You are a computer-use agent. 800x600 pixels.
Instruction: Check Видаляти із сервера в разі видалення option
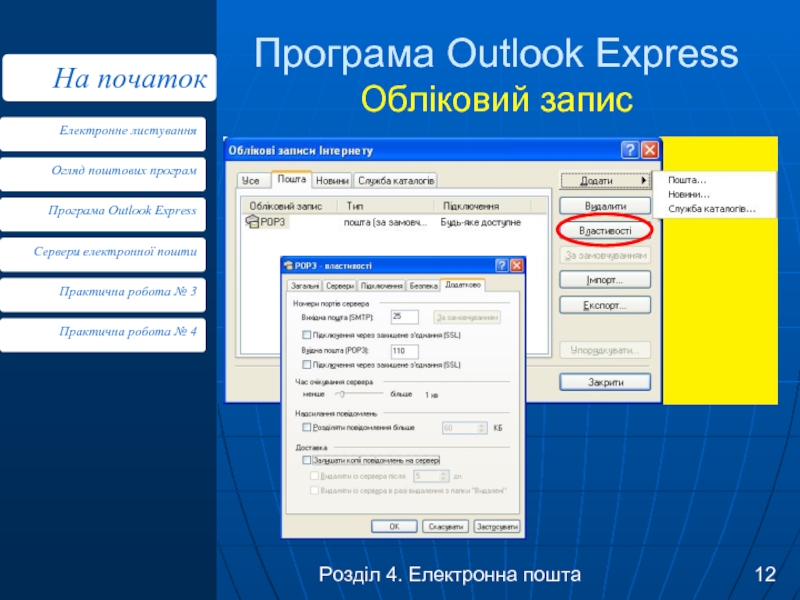[315, 490]
